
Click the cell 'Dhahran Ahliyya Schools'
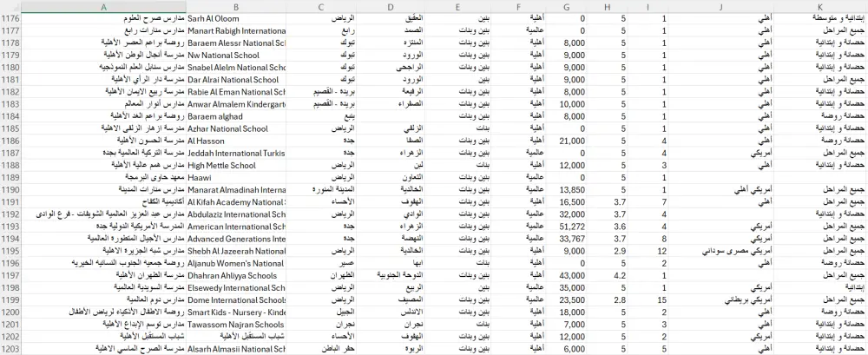[236, 276]
